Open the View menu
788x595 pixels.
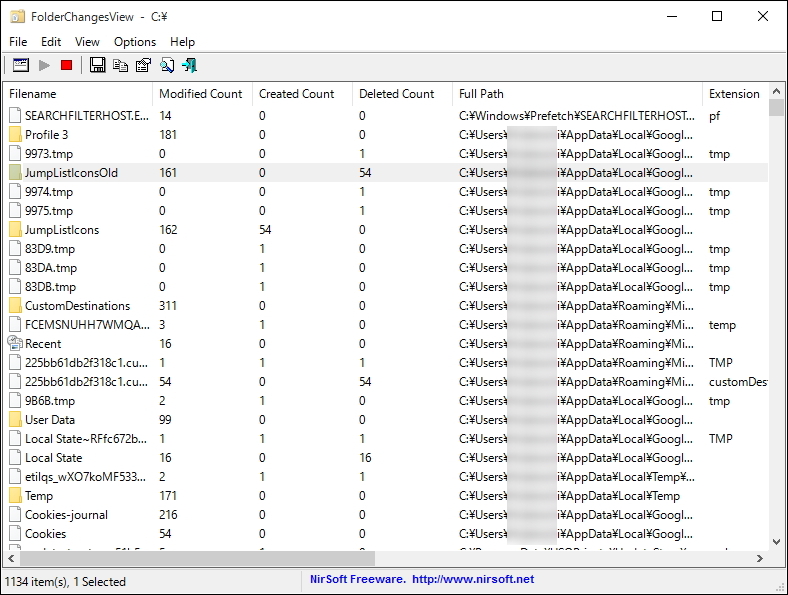[87, 42]
